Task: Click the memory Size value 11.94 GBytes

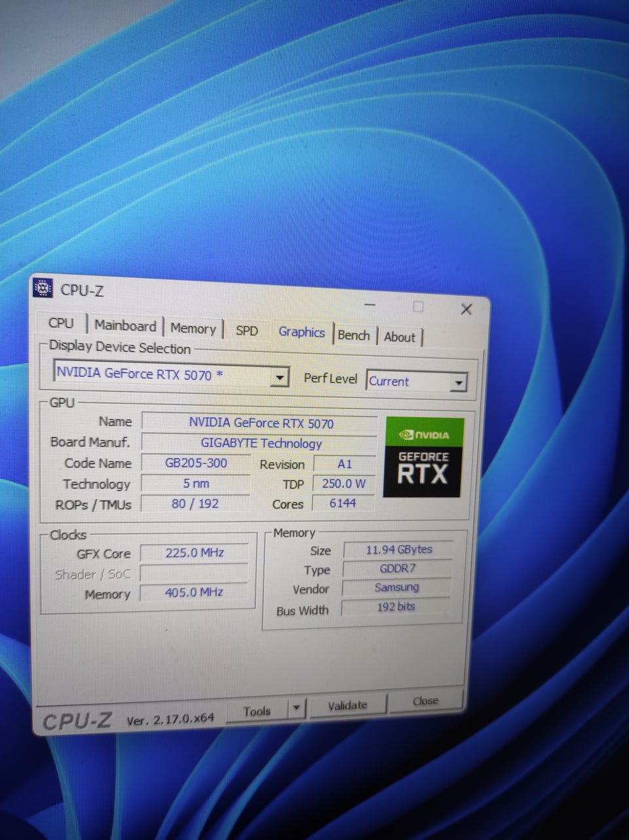Action: [x=398, y=550]
